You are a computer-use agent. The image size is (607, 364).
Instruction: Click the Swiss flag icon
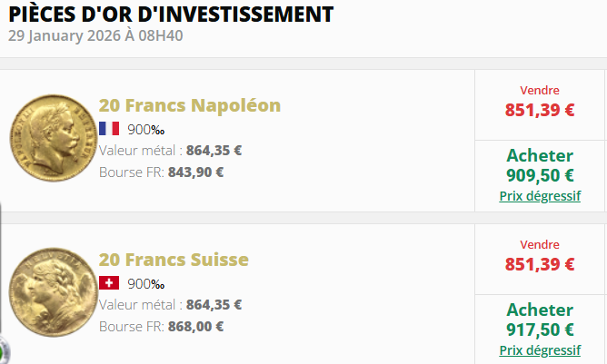(109, 283)
